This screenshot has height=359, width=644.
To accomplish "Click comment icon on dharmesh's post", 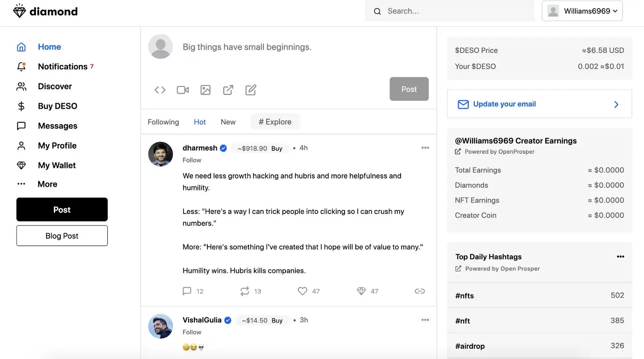I will click(x=187, y=291).
